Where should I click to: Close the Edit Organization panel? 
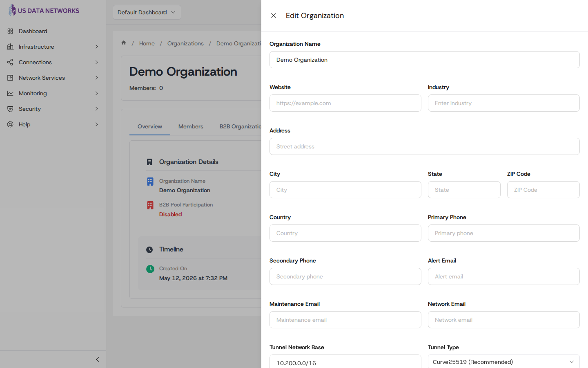(274, 16)
